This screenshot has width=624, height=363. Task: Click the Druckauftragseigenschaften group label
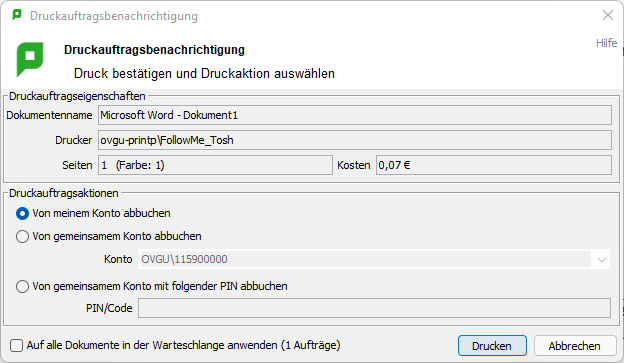pyautogui.click(x=77, y=96)
